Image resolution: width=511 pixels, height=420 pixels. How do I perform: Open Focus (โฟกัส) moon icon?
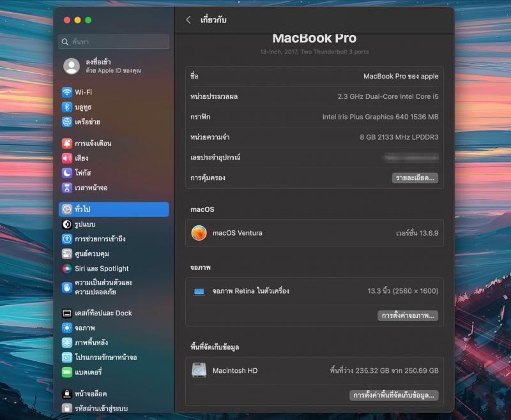[x=67, y=173]
